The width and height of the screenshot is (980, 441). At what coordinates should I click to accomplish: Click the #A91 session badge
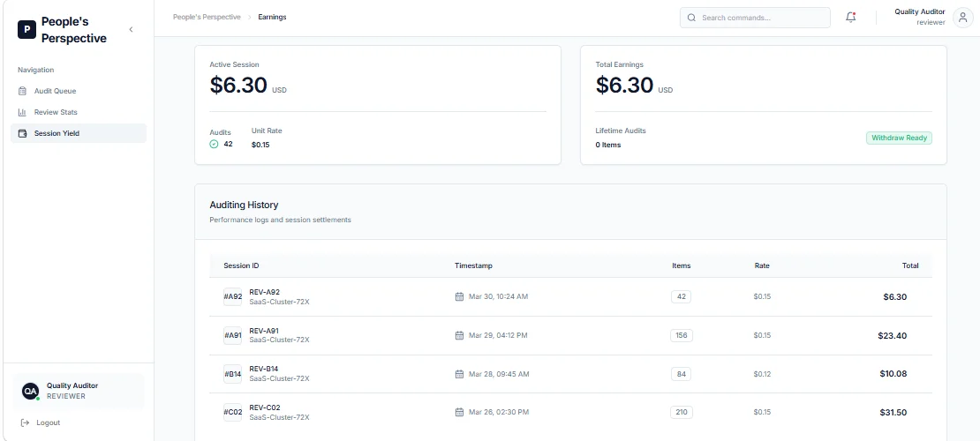click(x=232, y=335)
